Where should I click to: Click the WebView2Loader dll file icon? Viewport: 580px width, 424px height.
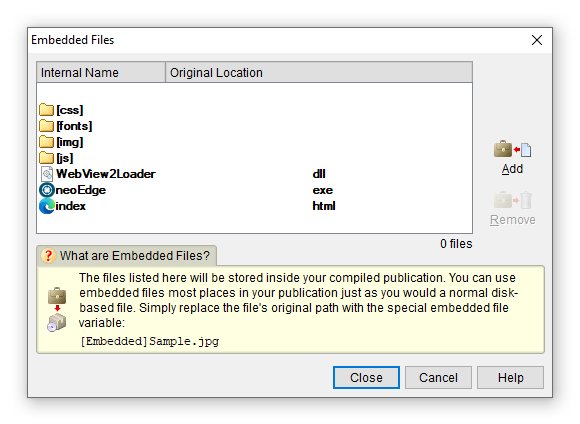[x=47, y=174]
